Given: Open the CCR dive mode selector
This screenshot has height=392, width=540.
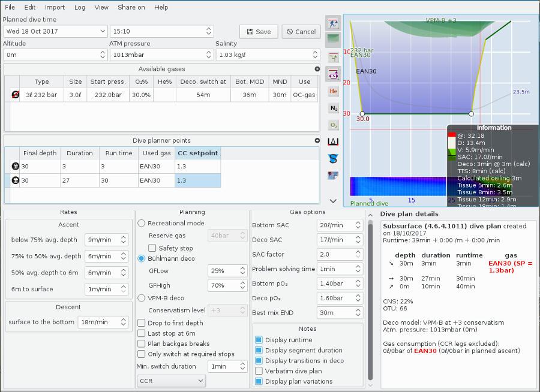Looking at the screenshot, I should click(x=171, y=381).
